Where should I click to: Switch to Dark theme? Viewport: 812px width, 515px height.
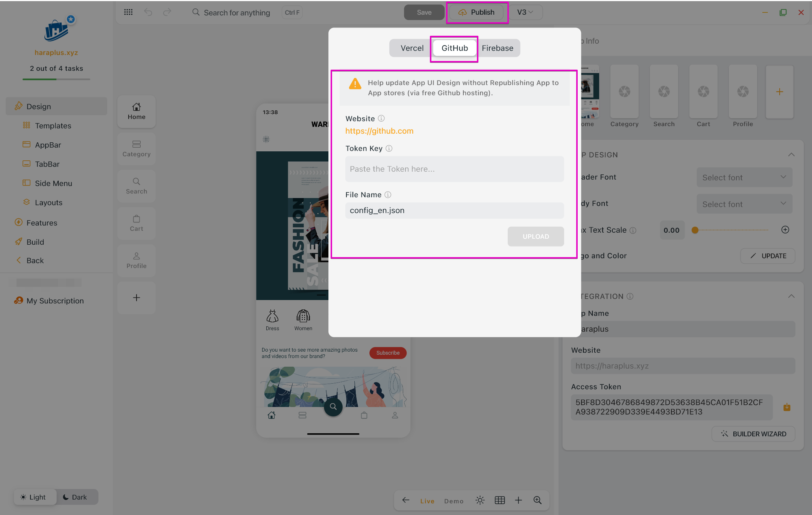tap(75, 497)
